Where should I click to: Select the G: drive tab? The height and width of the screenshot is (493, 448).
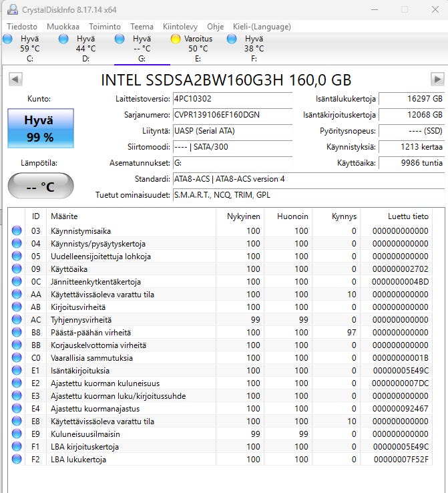tap(142, 49)
